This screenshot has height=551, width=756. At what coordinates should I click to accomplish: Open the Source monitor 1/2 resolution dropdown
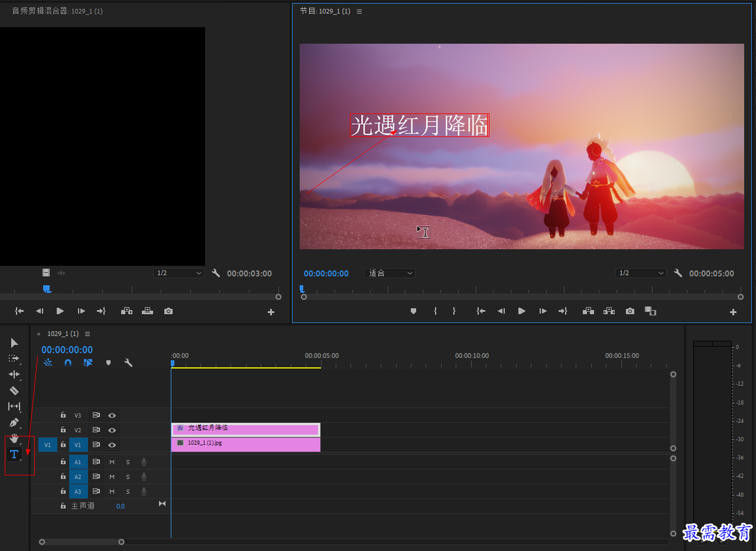[179, 273]
